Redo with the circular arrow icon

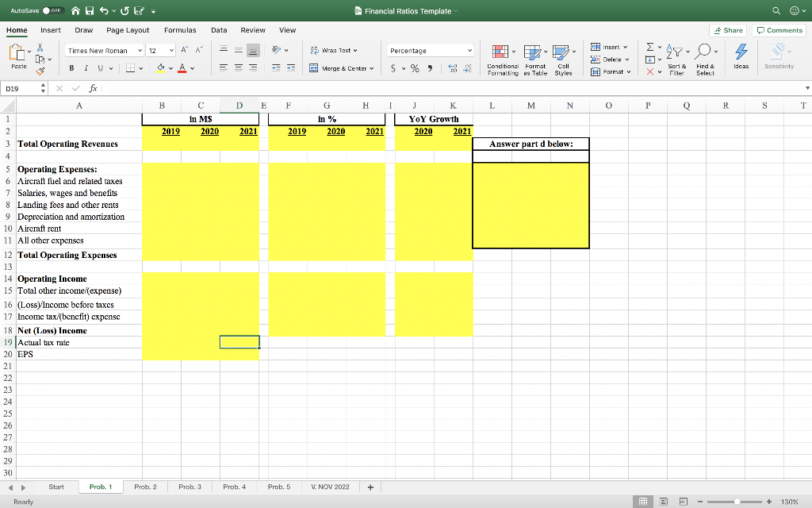[x=124, y=10]
